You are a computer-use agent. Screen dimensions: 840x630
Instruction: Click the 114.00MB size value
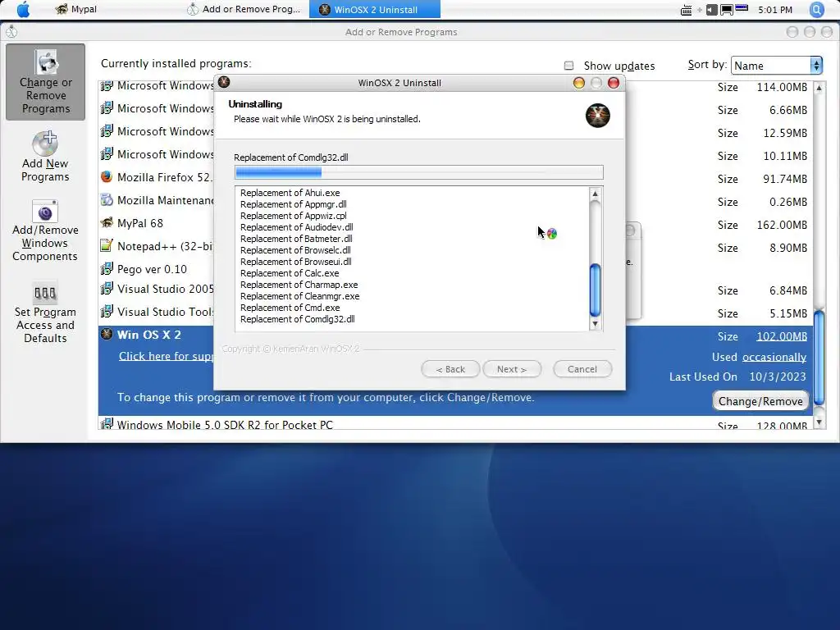coord(782,87)
